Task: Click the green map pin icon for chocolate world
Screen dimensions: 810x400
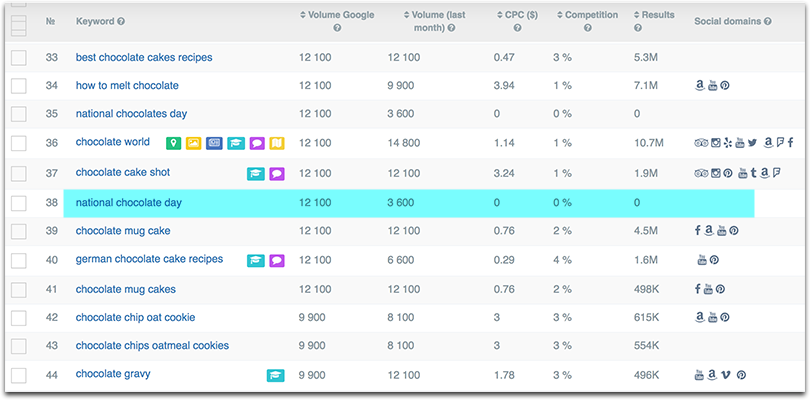Action: tap(174, 143)
